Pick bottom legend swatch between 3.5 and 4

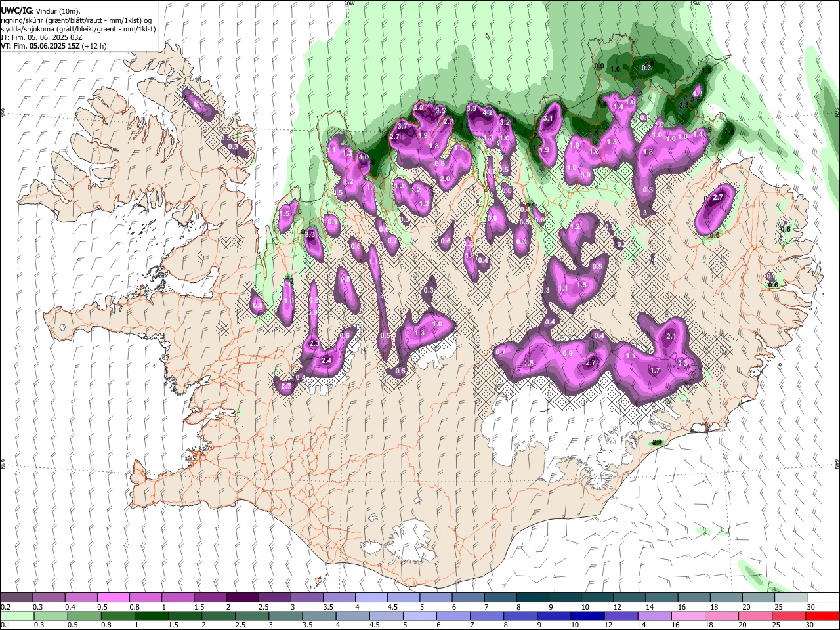pyautogui.click(x=318, y=616)
